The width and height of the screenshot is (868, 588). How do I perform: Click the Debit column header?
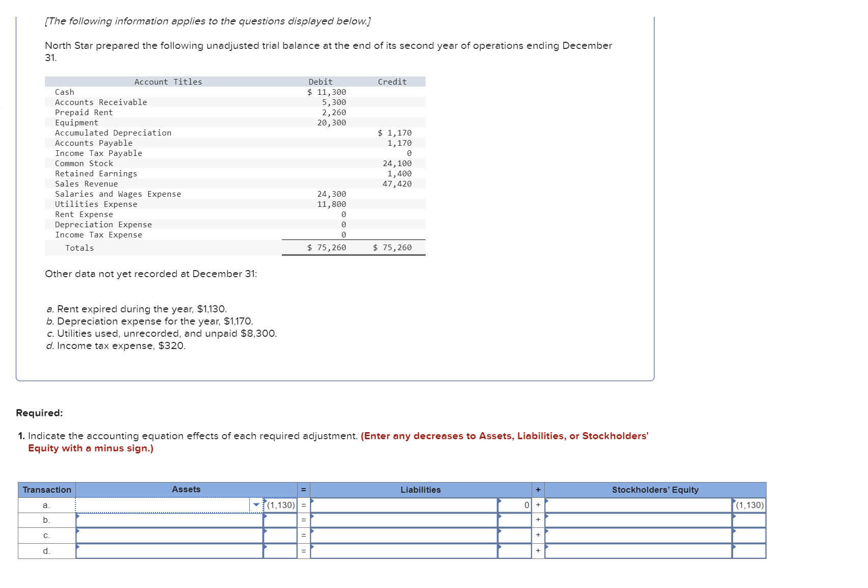tap(321, 82)
